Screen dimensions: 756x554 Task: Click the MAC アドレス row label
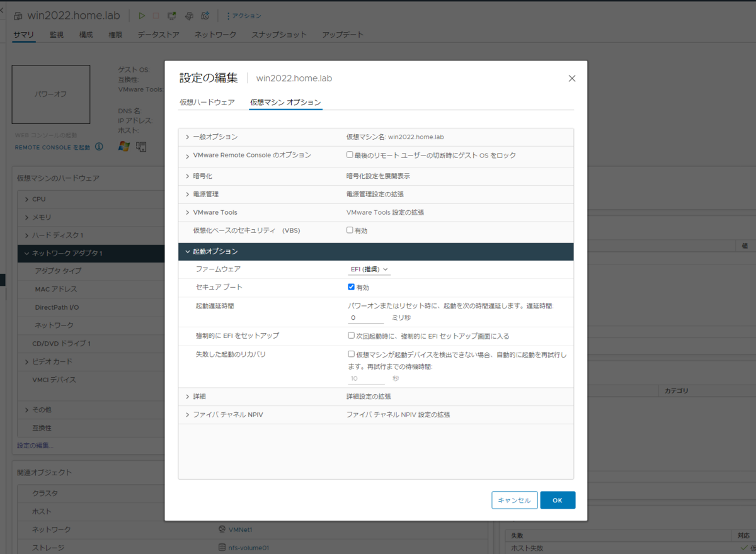pos(56,290)
